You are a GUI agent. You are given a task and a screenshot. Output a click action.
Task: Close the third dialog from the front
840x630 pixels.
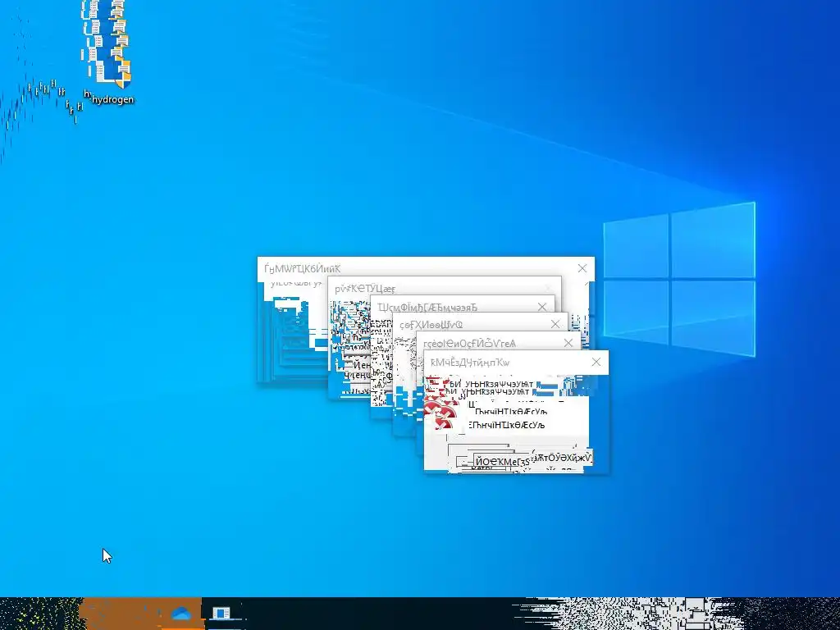(555, 324)
